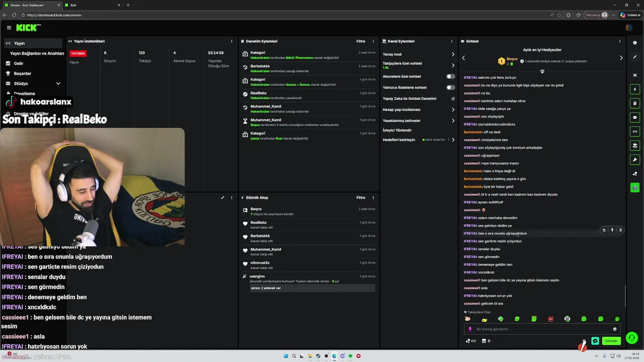The image size is (644, 362).
Task: Click the red angry emote in chat bar
Action: click(550, 319)
